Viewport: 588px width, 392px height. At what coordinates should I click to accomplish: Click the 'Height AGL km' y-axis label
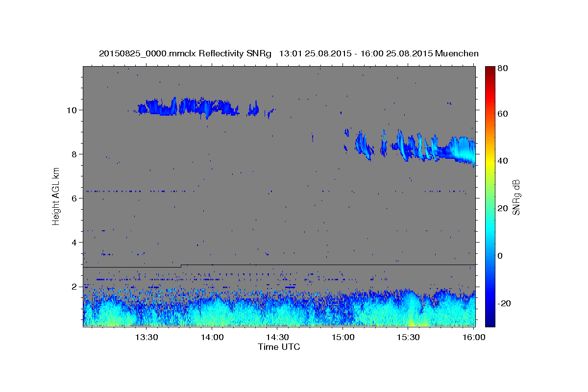(x=56, y=196)
